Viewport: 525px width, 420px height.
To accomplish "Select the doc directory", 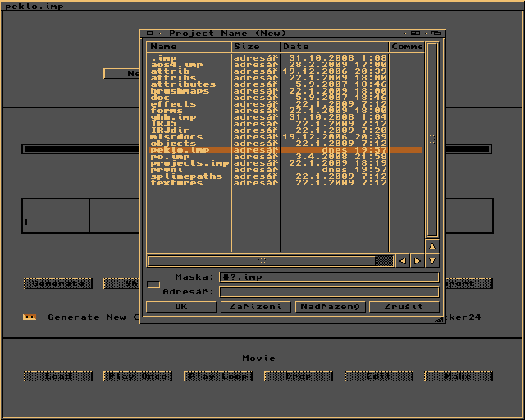I will pyautogui.click(x=285, y=98).
